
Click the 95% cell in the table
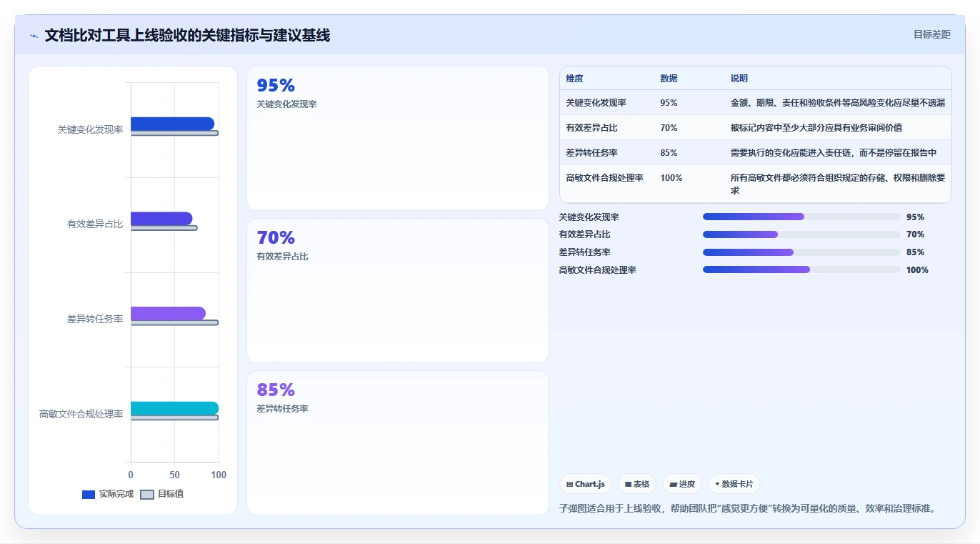(x=669, y=103)
